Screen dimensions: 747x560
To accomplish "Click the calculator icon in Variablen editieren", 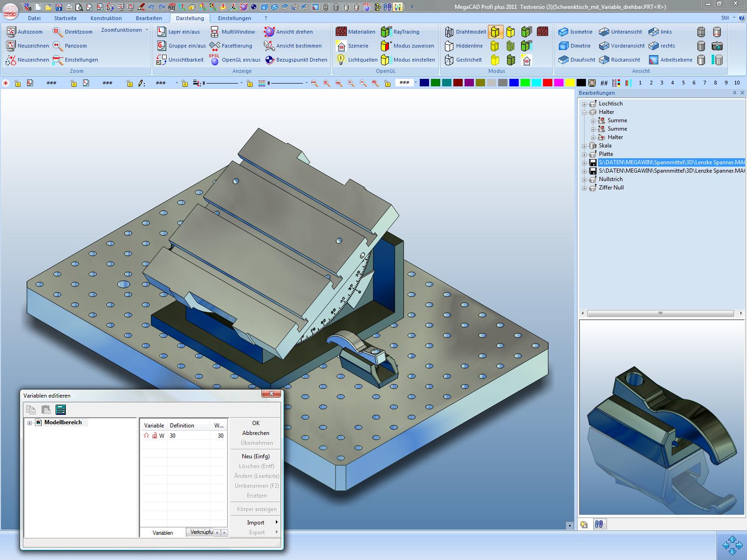I will [x=61, y=410].
